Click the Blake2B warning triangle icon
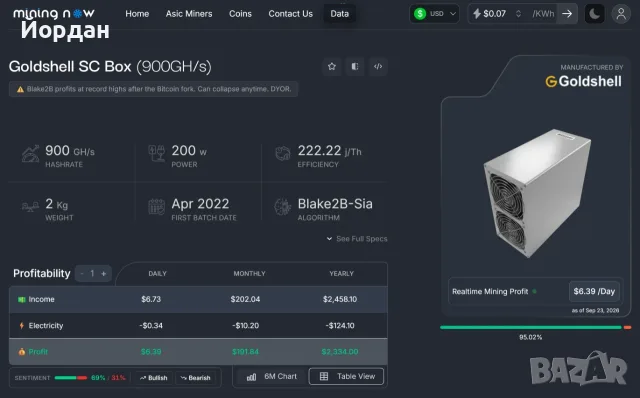This screenshot has width=640, height=398. (x=20, y=89)
